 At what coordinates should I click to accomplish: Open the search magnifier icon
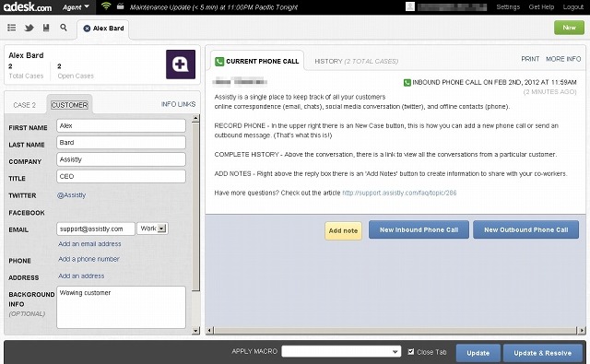pyautogui.click(x=64, y=28)
